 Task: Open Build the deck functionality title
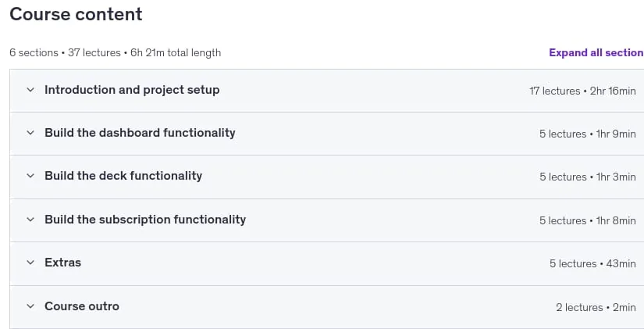pyautogui.click(x=123, y=176)
